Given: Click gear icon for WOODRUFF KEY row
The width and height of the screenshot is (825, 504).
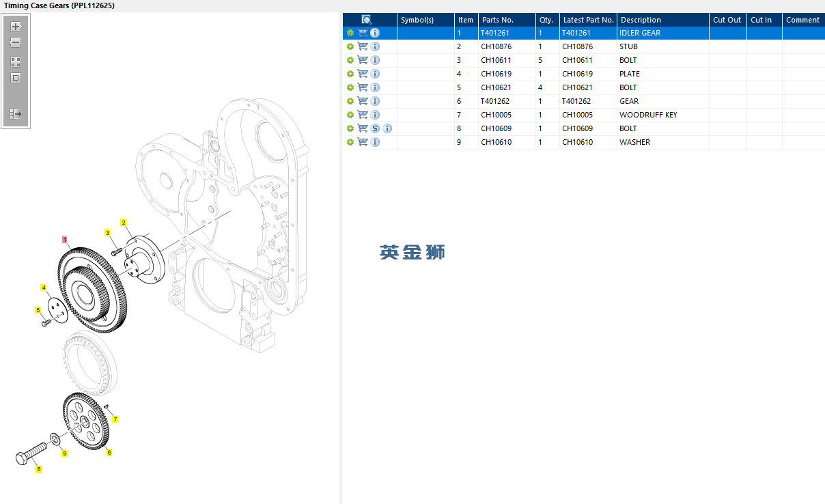Looking at the screenshot, I should click(350, 115).
